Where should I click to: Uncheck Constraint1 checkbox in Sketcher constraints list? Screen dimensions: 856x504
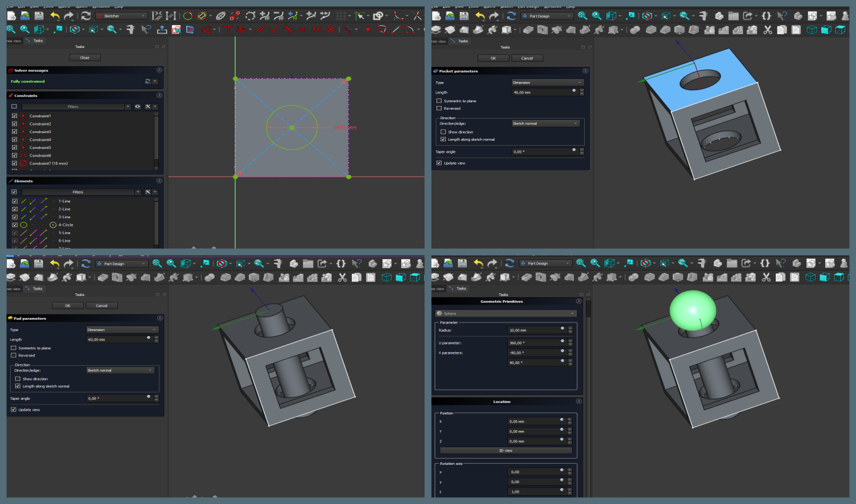(15, 116)
